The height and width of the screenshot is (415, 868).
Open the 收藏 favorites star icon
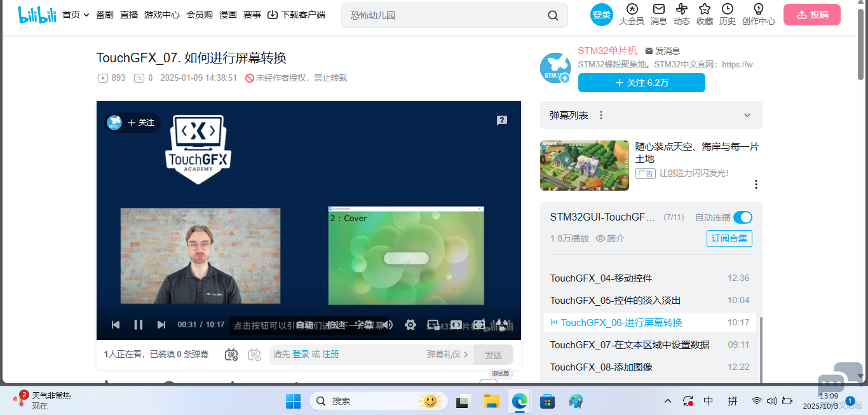click(x=705, y=14)
